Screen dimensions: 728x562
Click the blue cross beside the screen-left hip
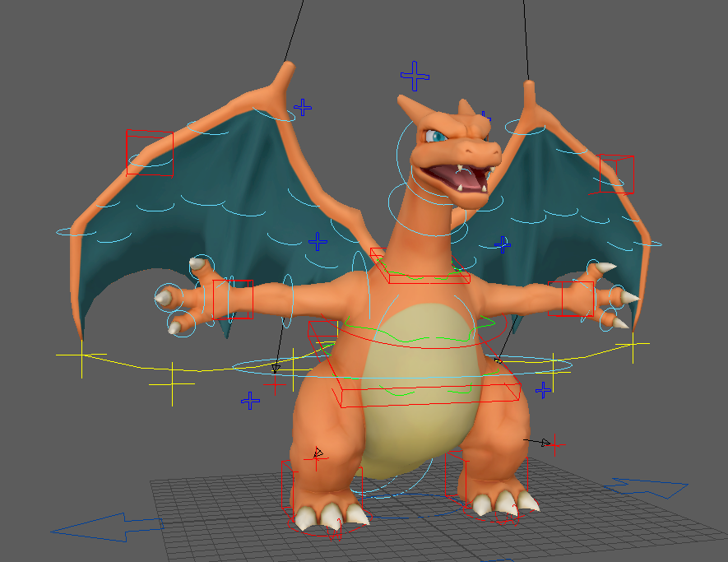pyautogui.click(x=250, y=401)
